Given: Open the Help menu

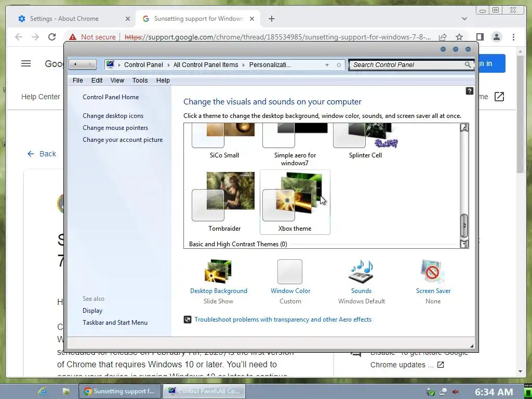Looking at the screenshot, I should (163, 81).
